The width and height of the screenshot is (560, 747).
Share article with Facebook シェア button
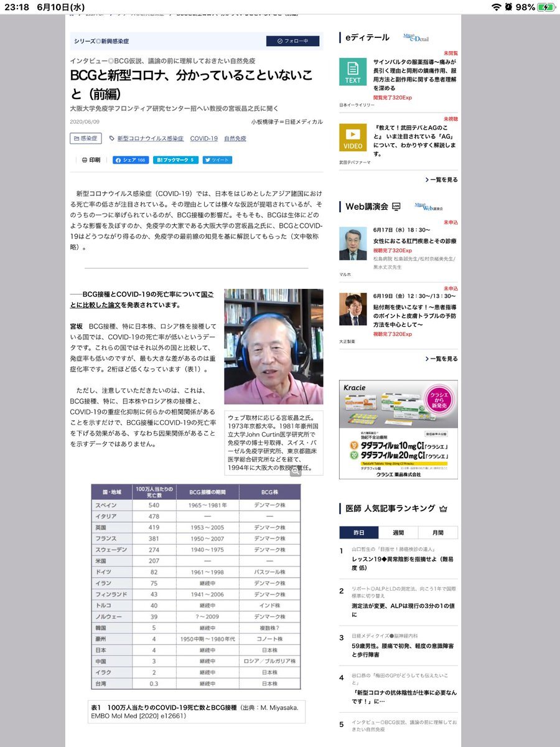131,160
